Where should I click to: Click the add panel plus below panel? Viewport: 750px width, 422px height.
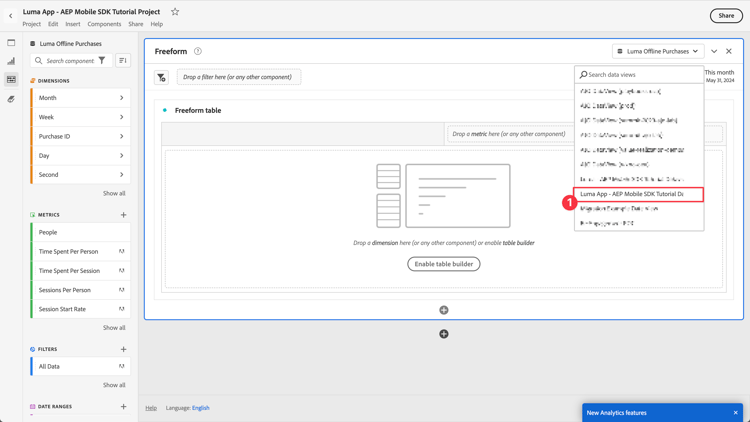point(444,334)
